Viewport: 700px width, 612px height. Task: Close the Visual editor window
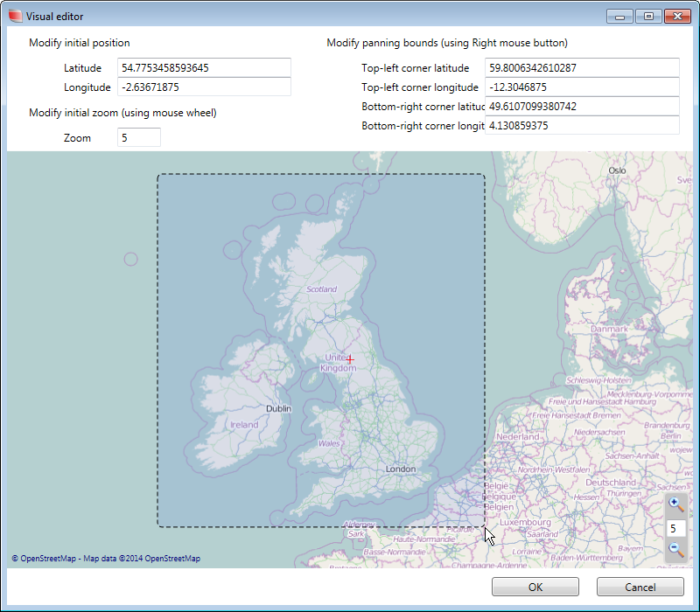677,17
